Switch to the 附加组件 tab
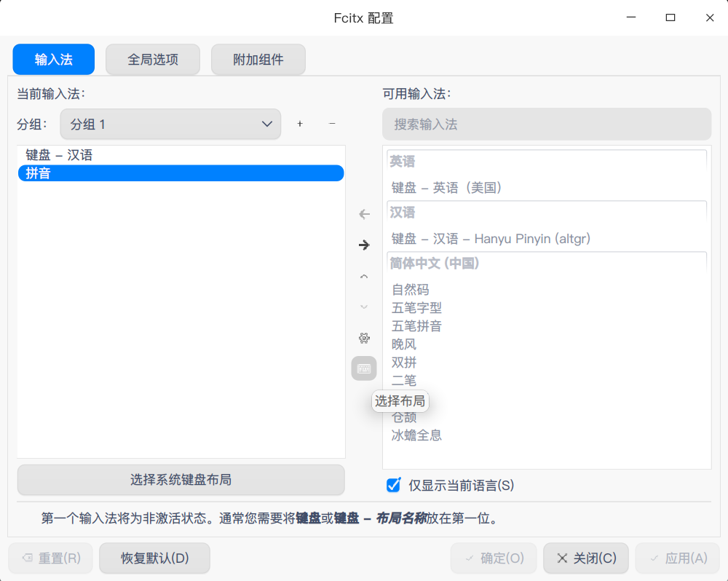Screen dimensions: 728x581 click(x=258, y=59)
